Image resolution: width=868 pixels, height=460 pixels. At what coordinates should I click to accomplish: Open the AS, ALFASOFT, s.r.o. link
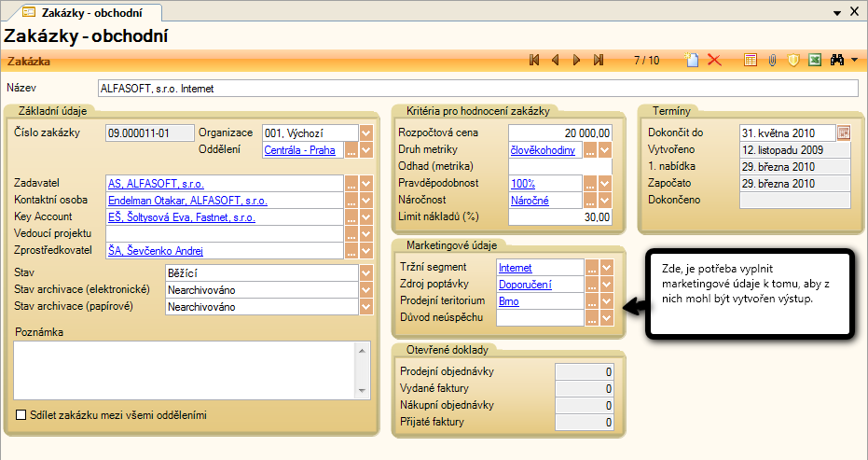pyautogui.click(x=156, y=184)
